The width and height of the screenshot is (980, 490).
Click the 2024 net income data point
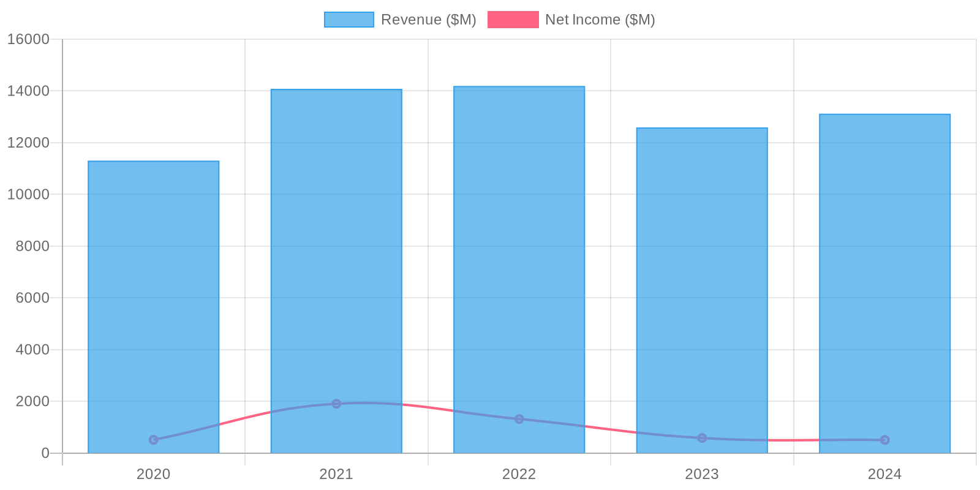884,440
